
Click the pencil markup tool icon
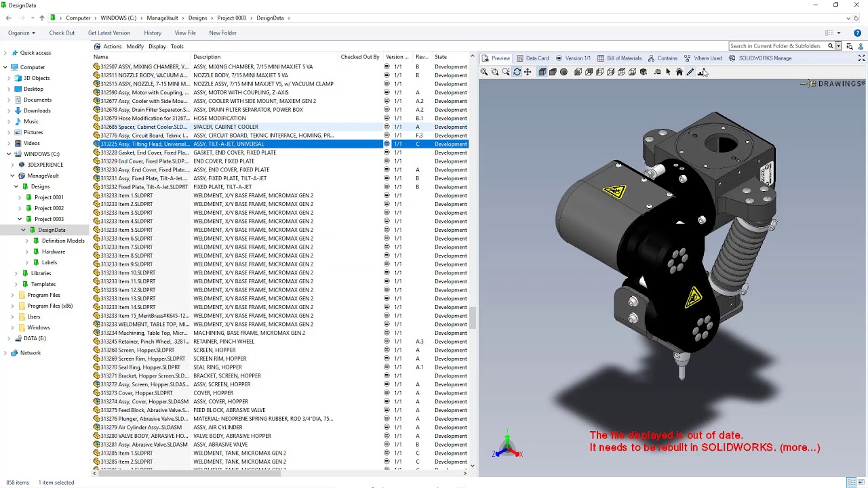[x=690, y=72]
